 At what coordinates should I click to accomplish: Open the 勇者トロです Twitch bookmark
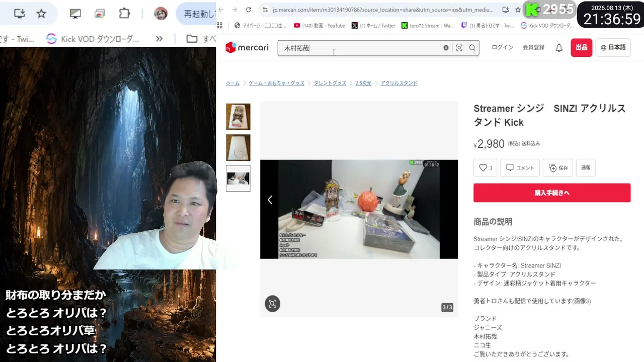click(488, 26)
